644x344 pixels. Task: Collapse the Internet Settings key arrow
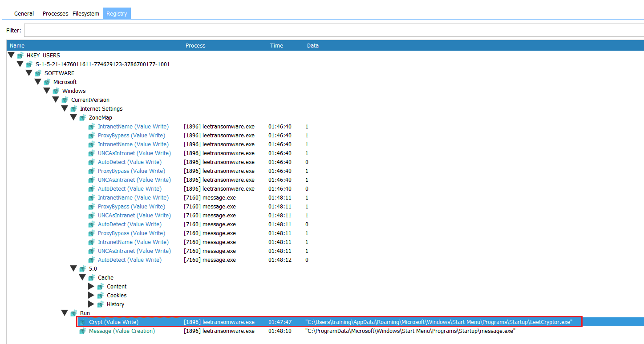[65, 108]
